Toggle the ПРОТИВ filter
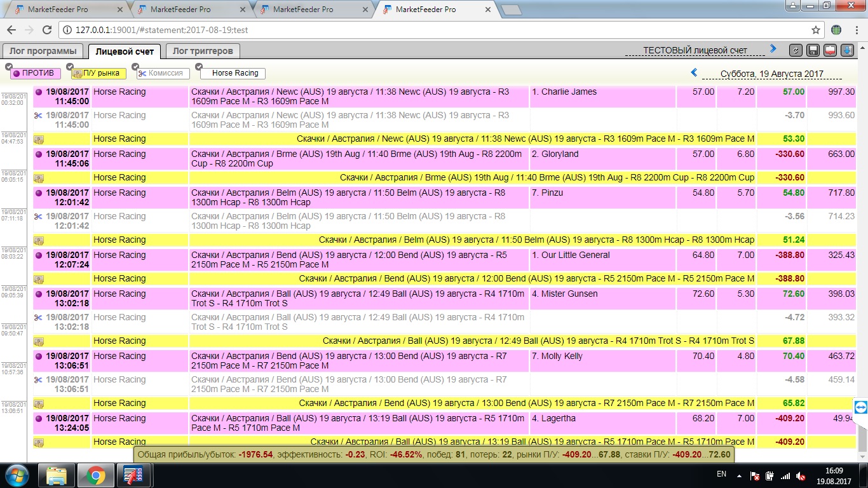 [x=36, y=73]
